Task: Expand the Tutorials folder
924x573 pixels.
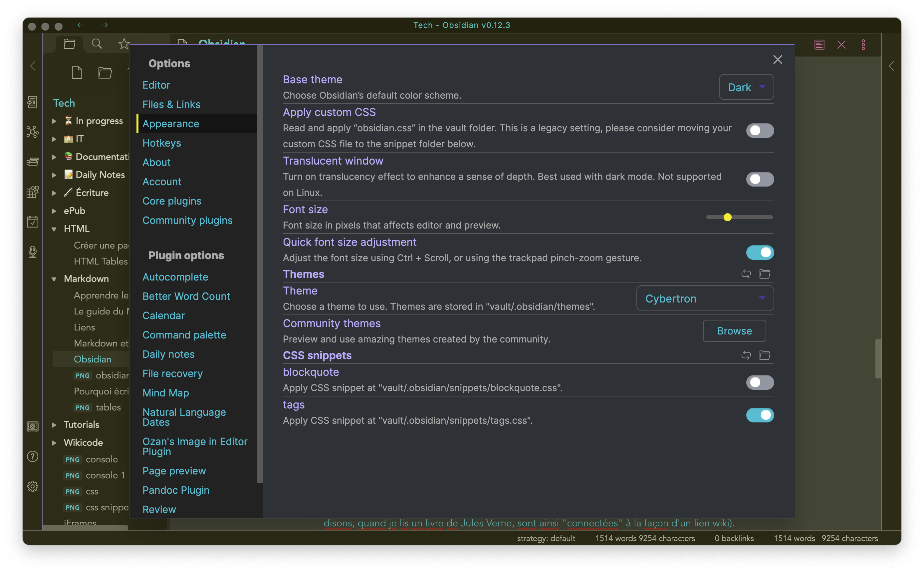Action: pos(54,425)
